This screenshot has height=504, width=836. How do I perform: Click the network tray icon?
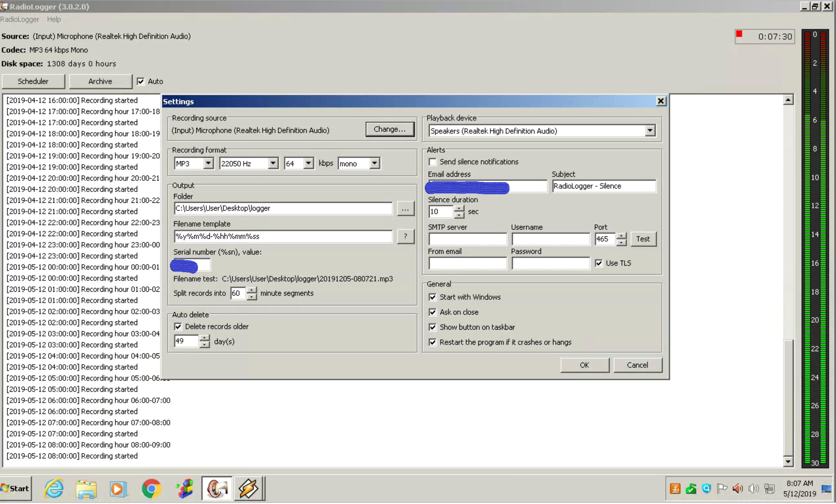tap(769, 488)
